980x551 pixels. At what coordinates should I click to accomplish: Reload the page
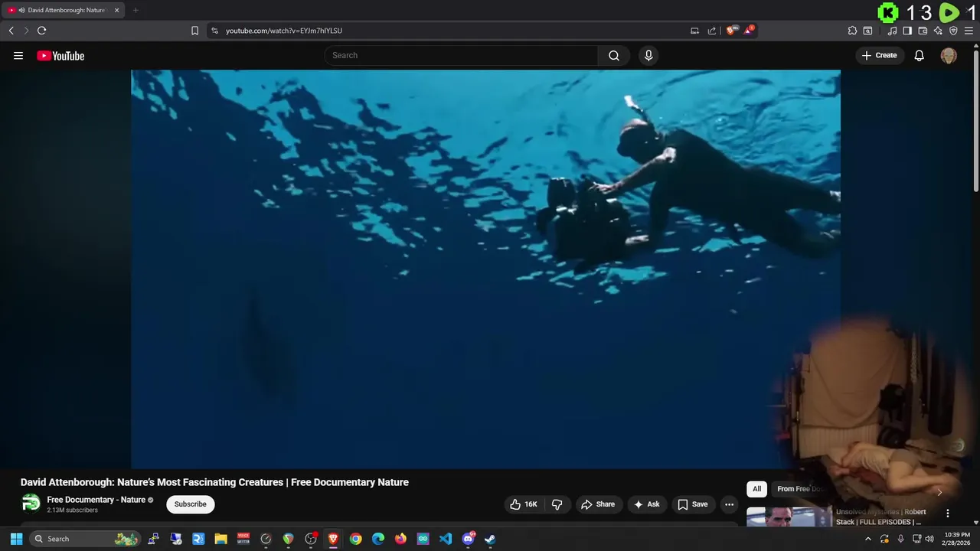click(41, 31)
